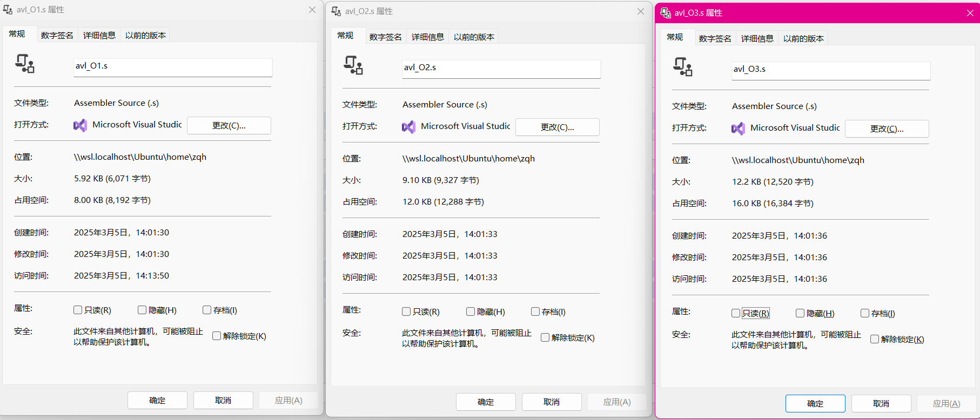980x420 pixels.
Task: Click the avl_O1.s filename field
Action: point(173,67)
